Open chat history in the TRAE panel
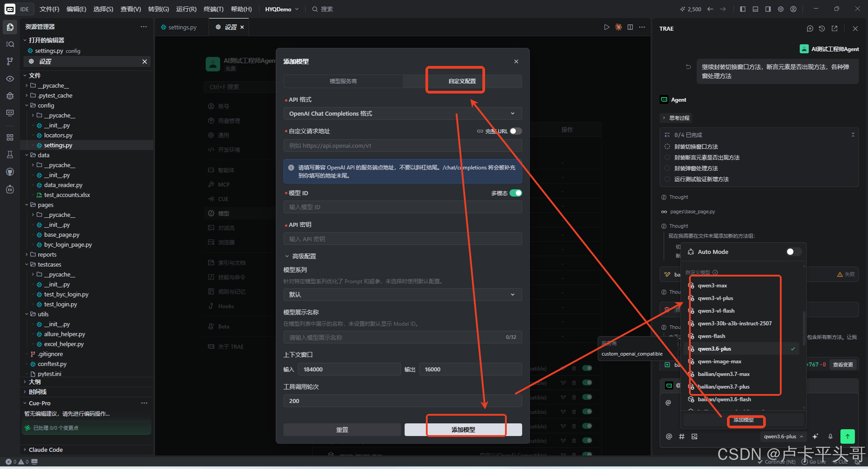The width and height of the screenshot is (868, 469). coord(822,28)
